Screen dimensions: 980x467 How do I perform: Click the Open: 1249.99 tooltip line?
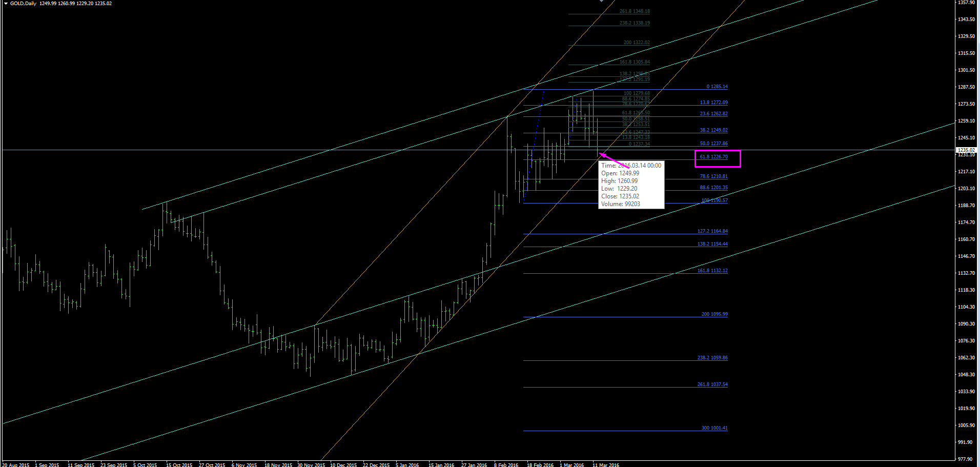pos(620,173)
